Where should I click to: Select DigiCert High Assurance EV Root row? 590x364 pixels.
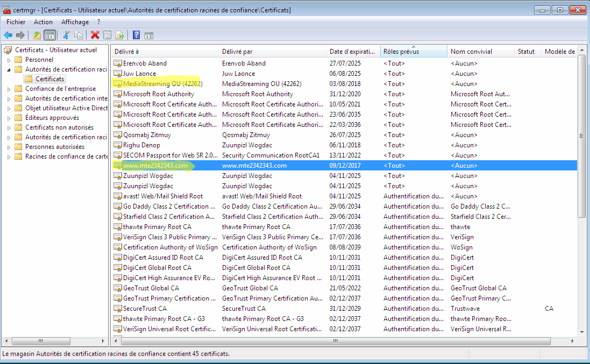pyautogui.click(x=344, y=278)
